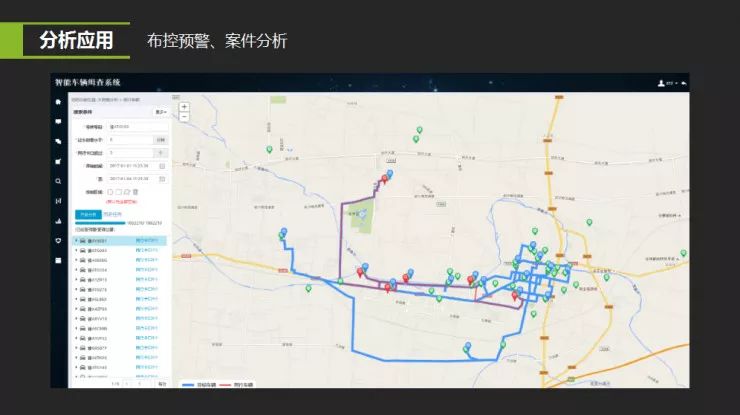Switch to the tab beside the blue analysis button
Image resolution: width=740 pixels, height=415 pixels.
coord(112,214)
